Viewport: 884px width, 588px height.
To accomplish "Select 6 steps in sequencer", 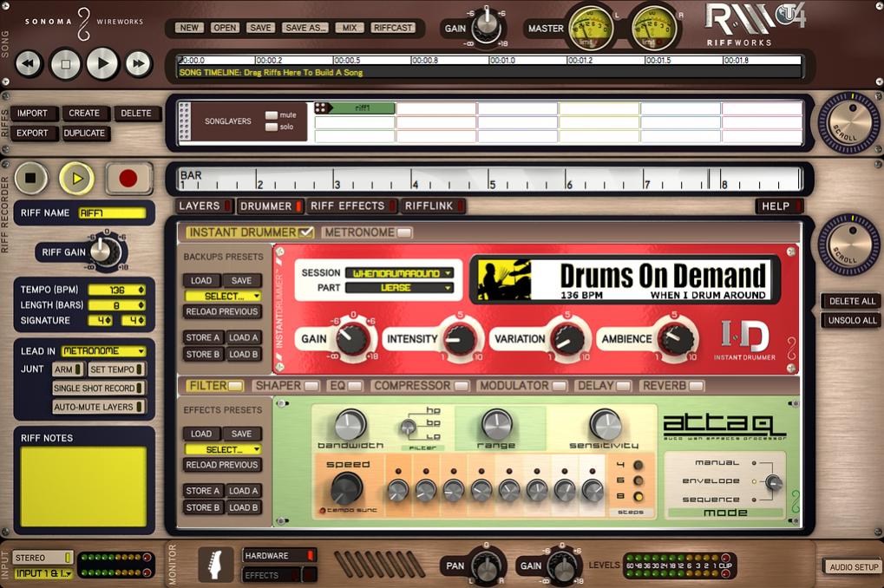I will point(638,480).
